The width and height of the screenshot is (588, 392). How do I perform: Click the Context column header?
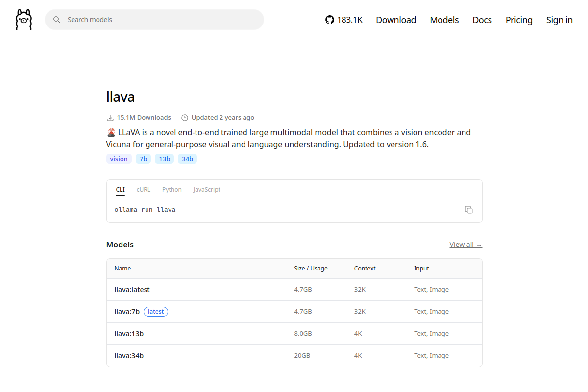[365, 269]
